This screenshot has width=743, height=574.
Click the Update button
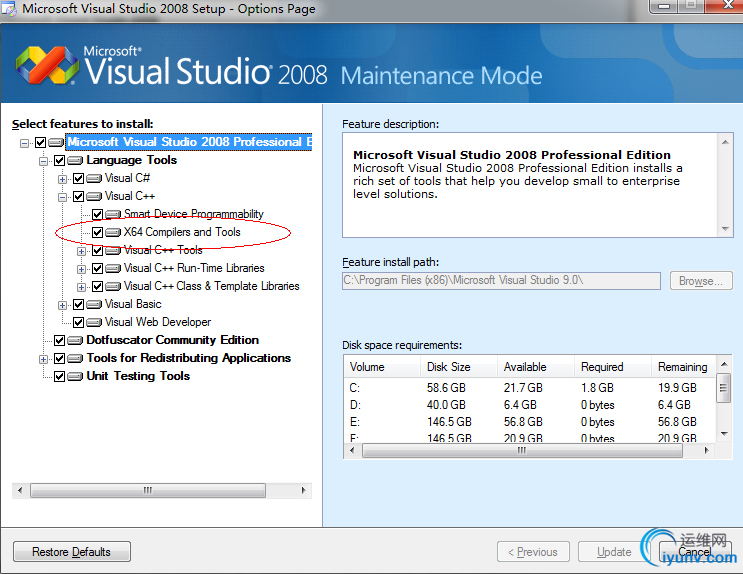(x=614, y=552)
